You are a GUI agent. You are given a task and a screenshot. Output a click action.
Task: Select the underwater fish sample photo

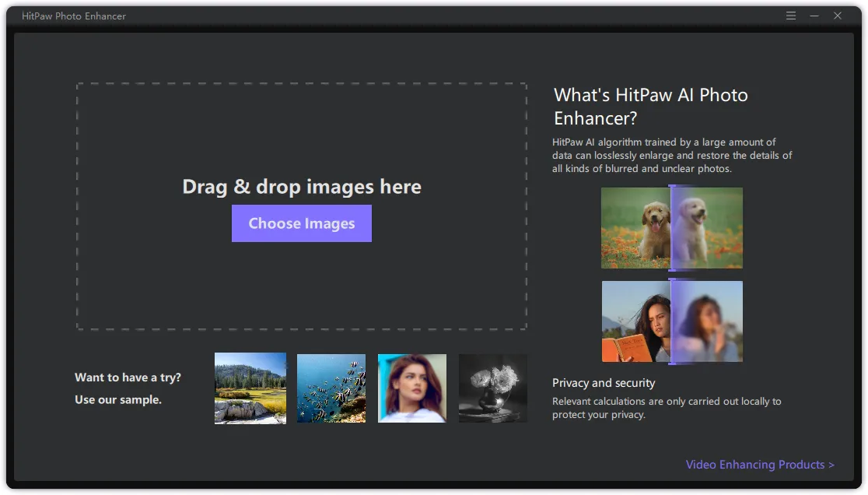coord(331,388)
